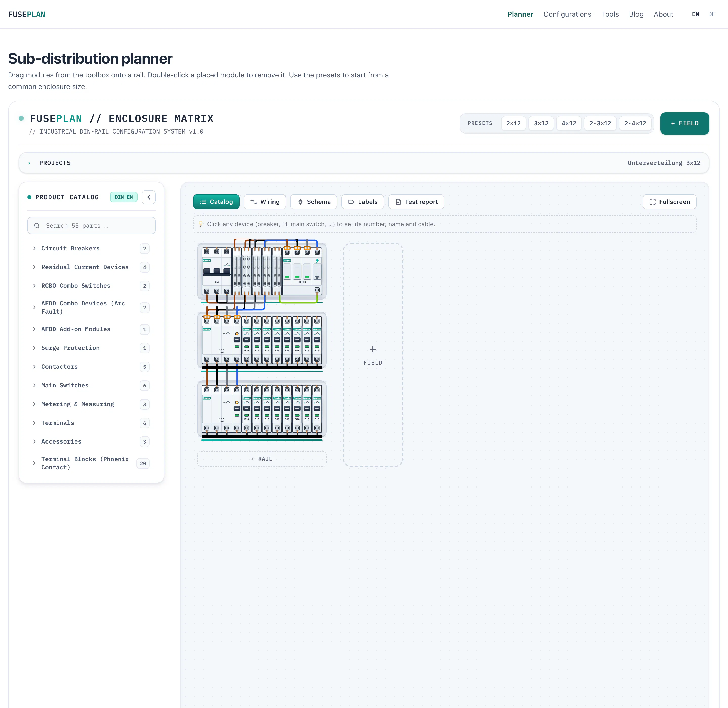Select the third B16 breaker on the bottom rail
This screenshot has height=708, width=728.
(267, 409)
